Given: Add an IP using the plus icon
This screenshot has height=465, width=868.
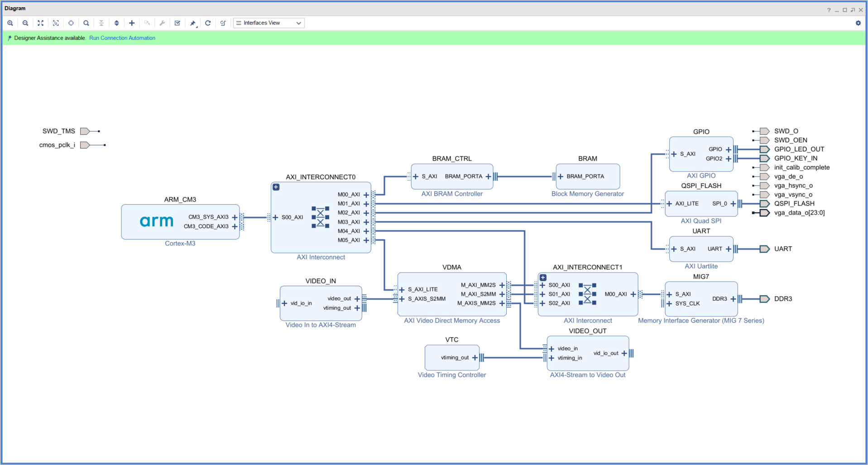Looking at the screenshot, I should tap(131, 23).
